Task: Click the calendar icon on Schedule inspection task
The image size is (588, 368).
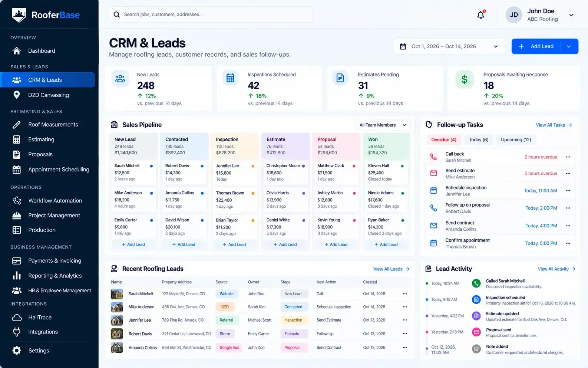Action: click(x=433, y=191)
